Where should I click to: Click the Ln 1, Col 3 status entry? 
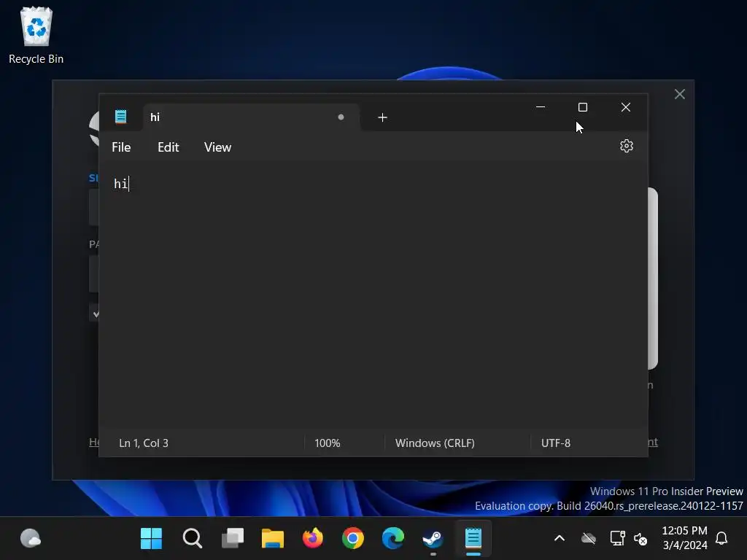[144, 443]
